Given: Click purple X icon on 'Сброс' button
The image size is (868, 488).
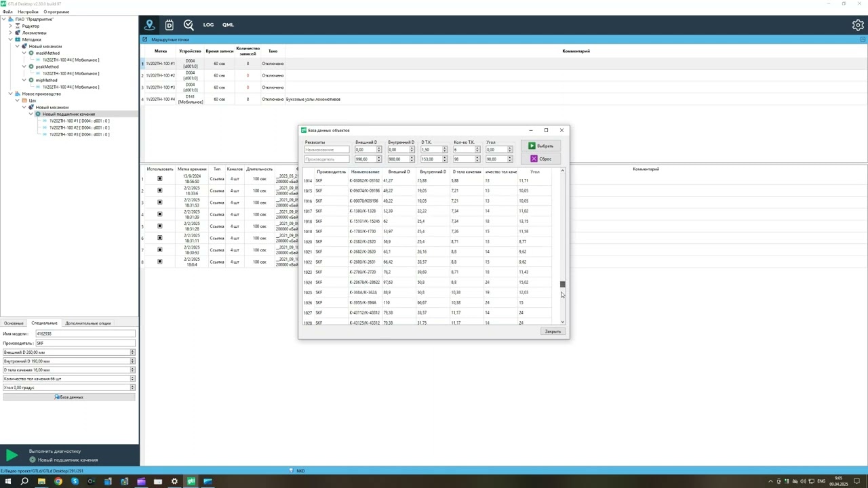Looking at the screenshot, I should tap(534, 159).
